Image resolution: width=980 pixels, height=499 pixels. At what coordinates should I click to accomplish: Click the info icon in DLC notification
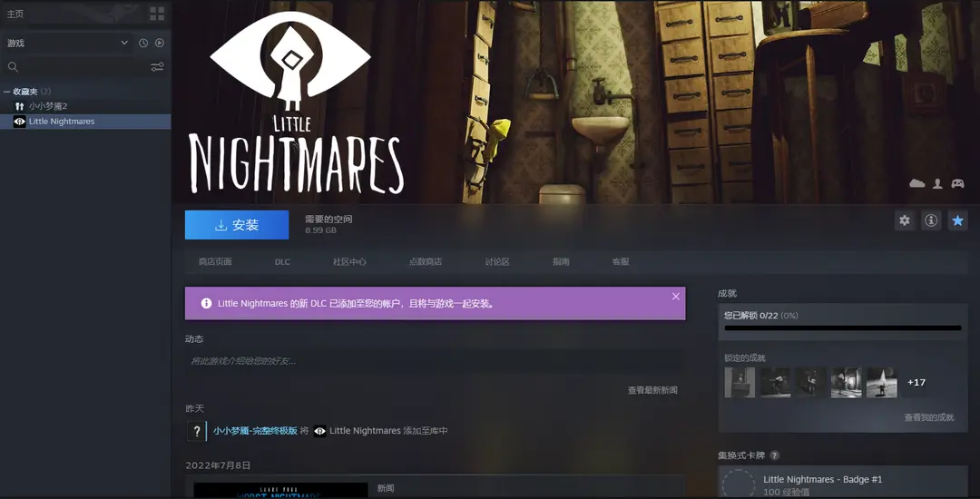click(x=206, y=304)
